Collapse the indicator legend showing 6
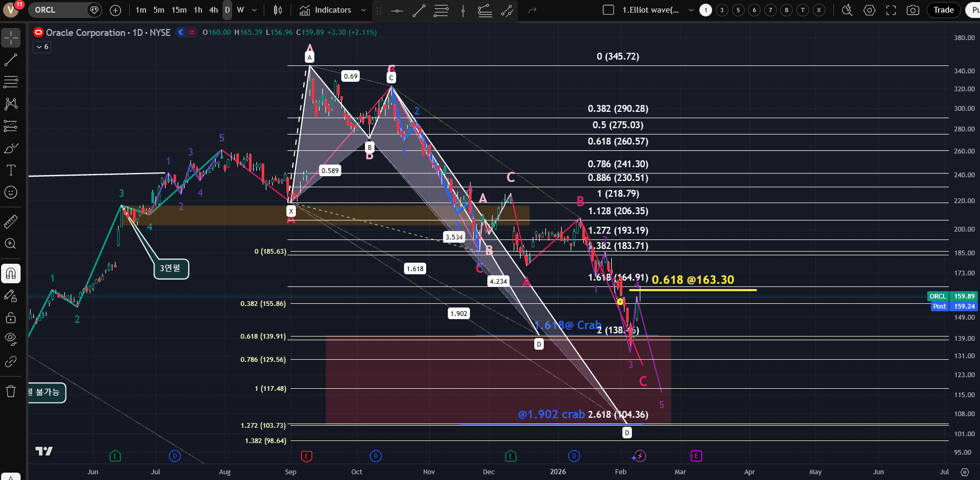 point(42,47)
